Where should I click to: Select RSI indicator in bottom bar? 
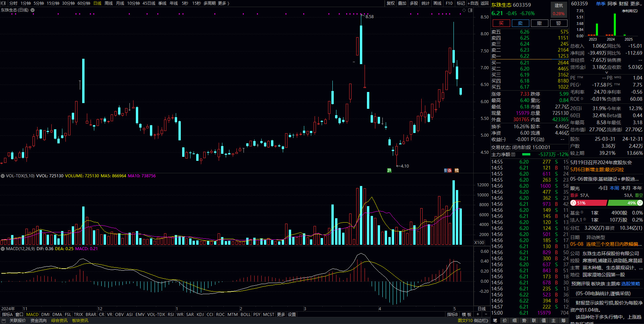click(x=171, y=315)
